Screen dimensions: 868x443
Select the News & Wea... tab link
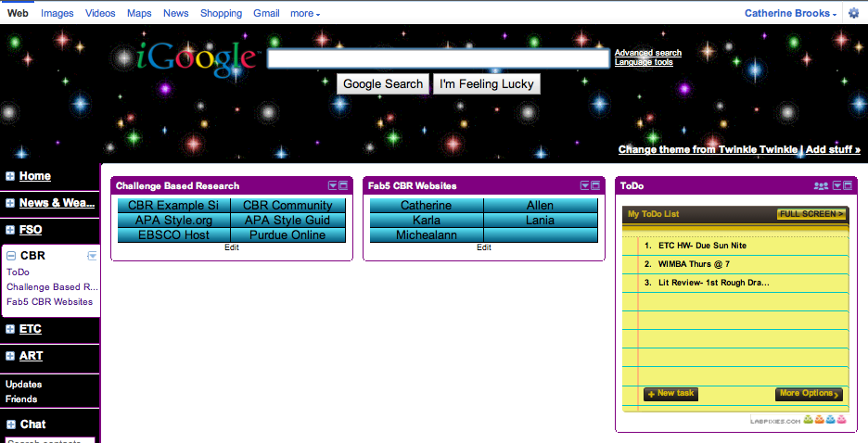(x=57, y=202)
